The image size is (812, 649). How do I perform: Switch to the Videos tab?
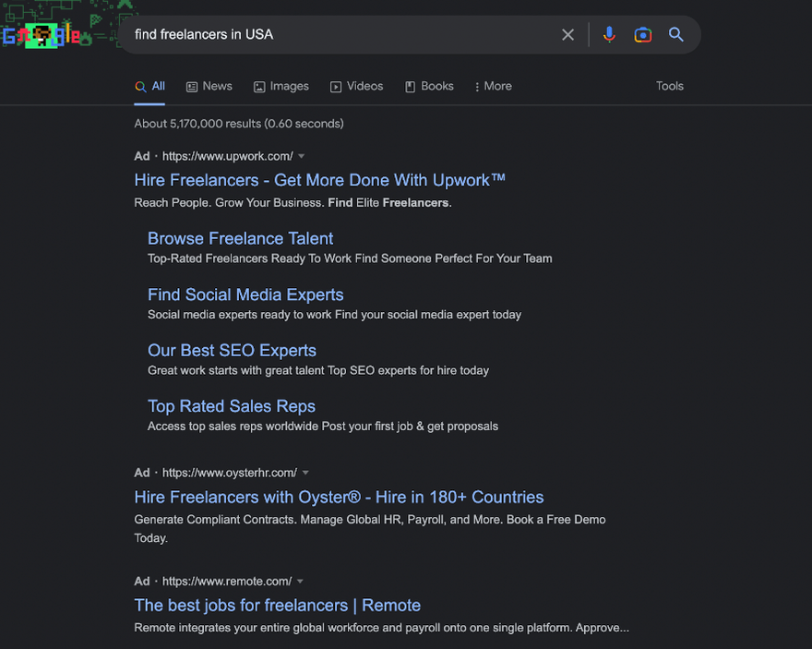coord(357,87)
